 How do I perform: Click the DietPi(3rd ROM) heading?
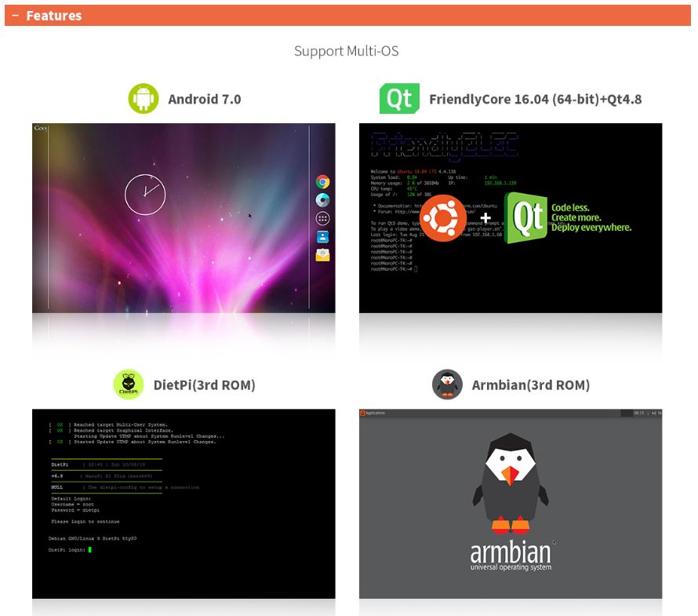204,385
